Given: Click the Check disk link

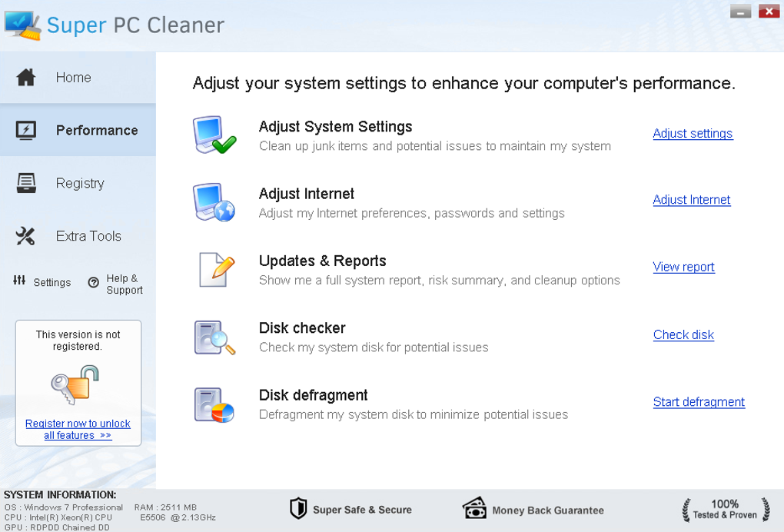Looking at the screenshot, I should [x=683, y=335].
